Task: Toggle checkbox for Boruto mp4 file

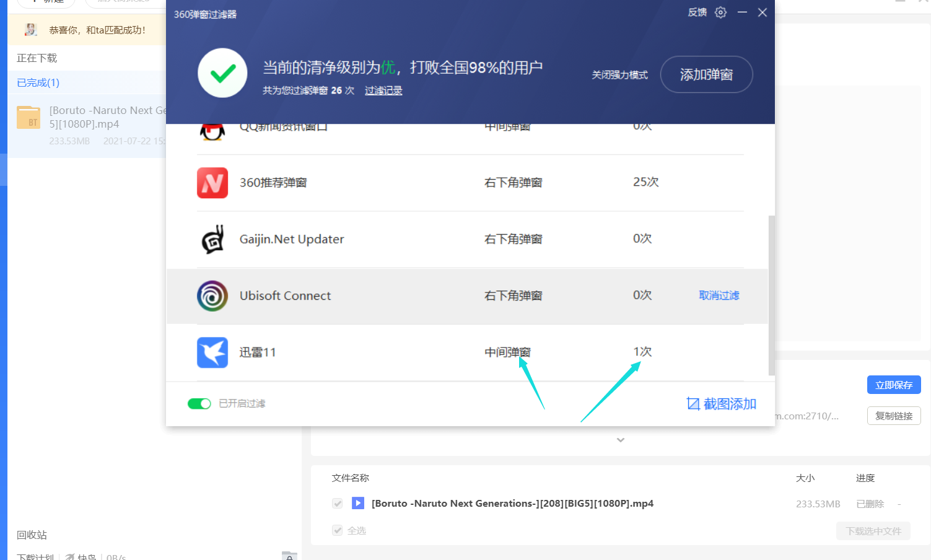Action: click(x=338, y=504)
